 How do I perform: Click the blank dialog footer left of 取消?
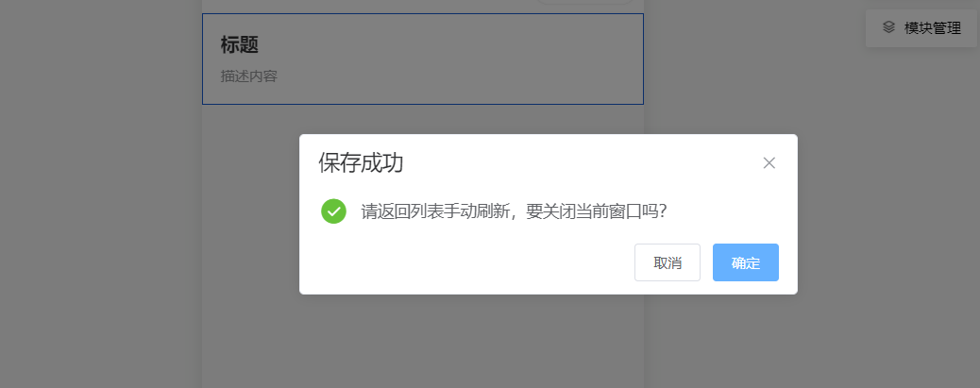pyautogui.click(x=468, y=262)
